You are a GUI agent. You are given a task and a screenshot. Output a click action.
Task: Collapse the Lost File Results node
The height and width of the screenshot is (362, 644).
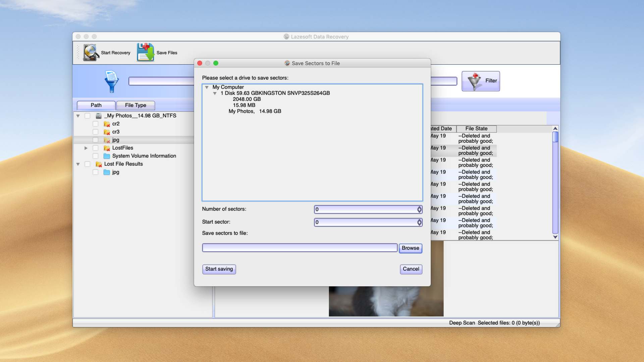click(78, 164)
